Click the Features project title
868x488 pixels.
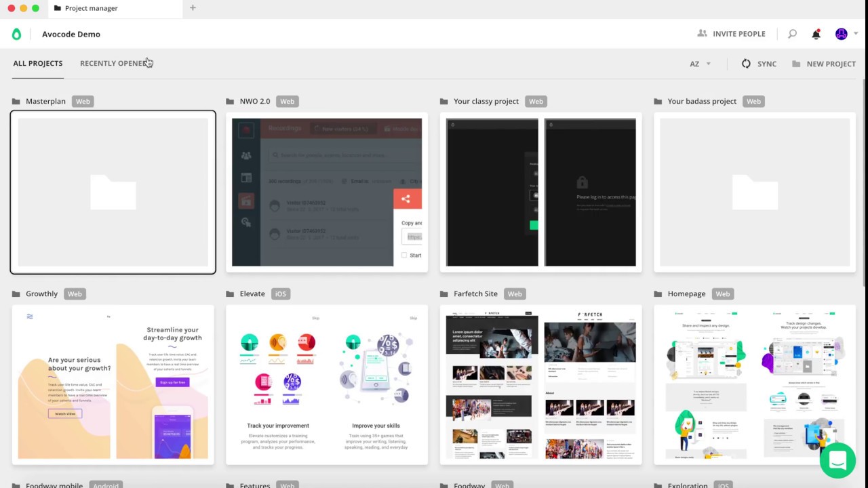[x=255, y=485]
